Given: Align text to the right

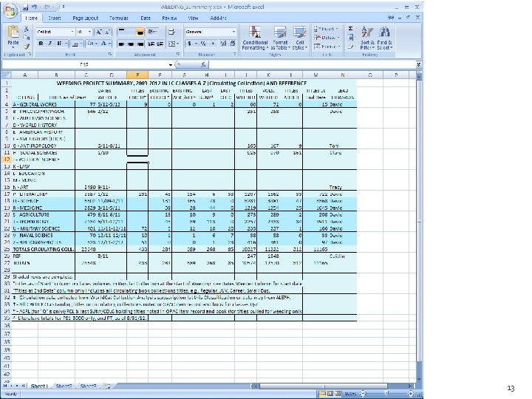Looking at the screenshot, I should [x=140, y=44].
